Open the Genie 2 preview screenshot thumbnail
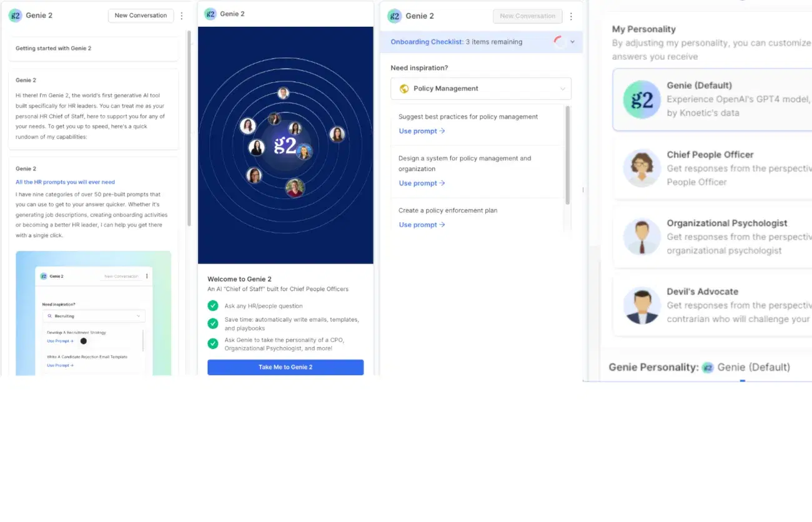The height and width of the screenshot is (522, 812). click(93, 313)
